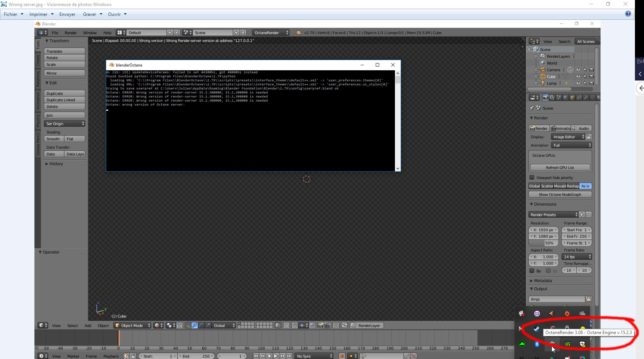Jump to the first frame in timeline
Image resolution: width=644 pixels, height=359 pixels.
pyautogui.click(x=255, y=356)
